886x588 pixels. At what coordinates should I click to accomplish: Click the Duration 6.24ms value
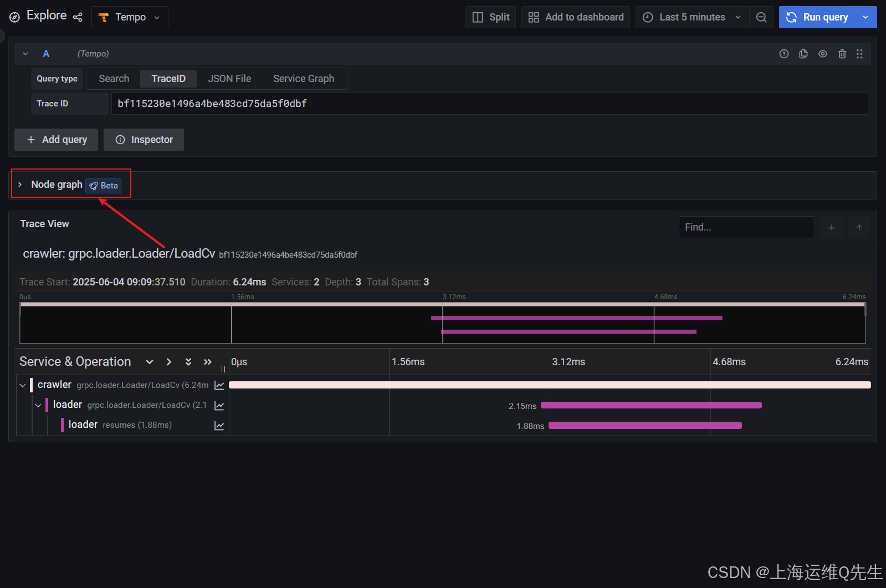coord(249,282)
